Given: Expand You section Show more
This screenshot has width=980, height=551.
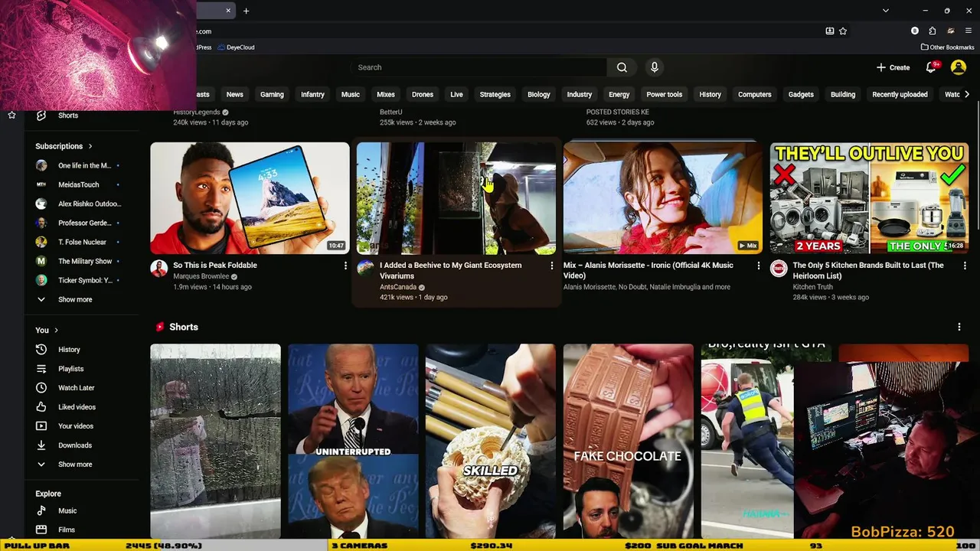Looking at the screenshot, I should click(75, 465).
